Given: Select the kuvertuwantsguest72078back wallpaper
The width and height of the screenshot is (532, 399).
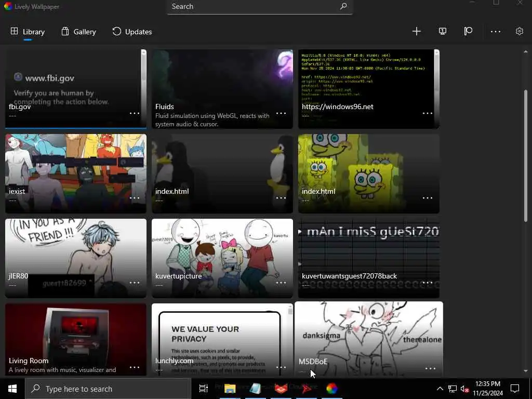Looking at the screenshot, I should (369, 258).
